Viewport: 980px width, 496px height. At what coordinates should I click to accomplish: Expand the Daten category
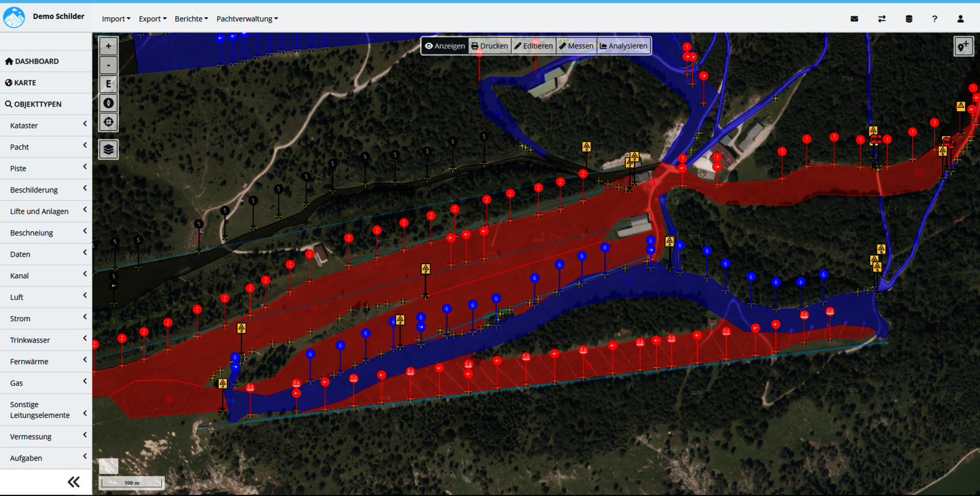coord(46,254)
